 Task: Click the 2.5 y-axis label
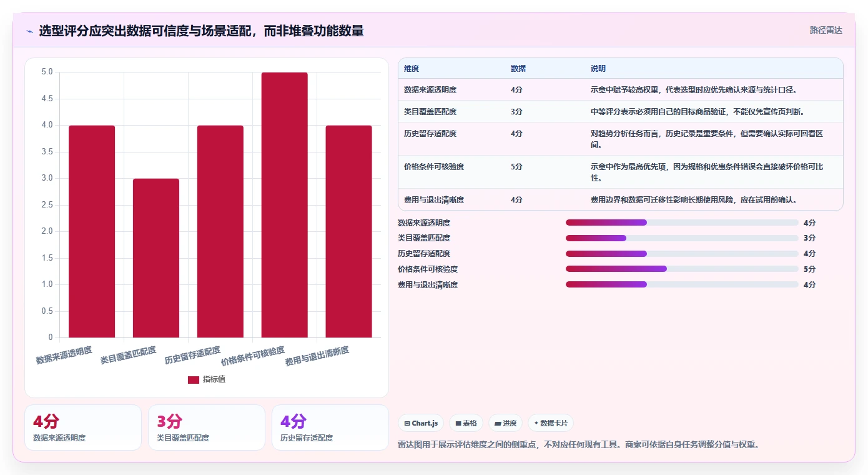(x=47, y=205)
